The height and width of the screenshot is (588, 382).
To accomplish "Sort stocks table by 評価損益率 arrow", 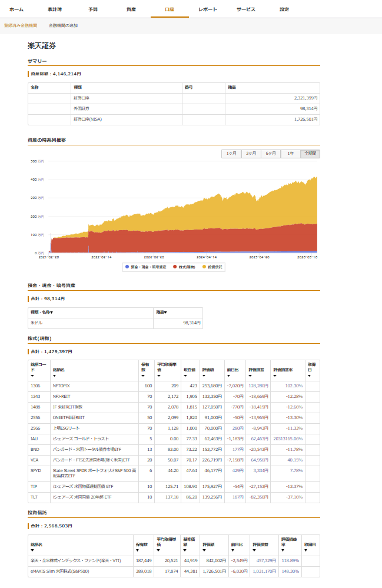I will (x=275, y=376).
